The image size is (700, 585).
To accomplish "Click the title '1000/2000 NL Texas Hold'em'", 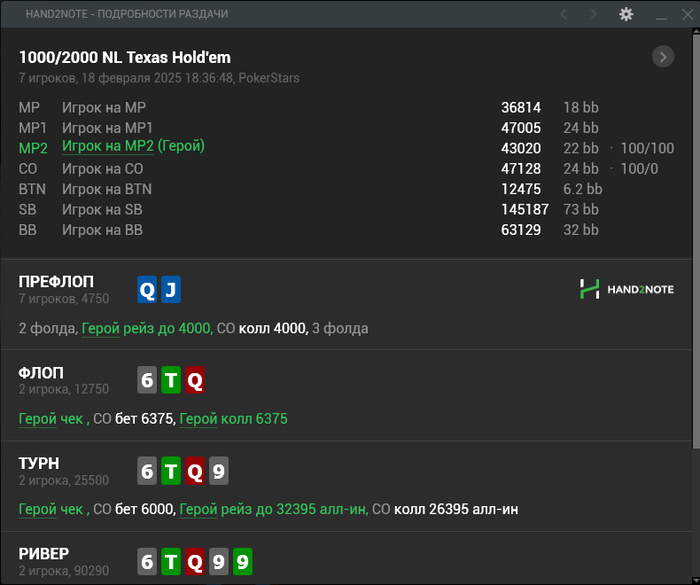I will (x=125, y=57).
